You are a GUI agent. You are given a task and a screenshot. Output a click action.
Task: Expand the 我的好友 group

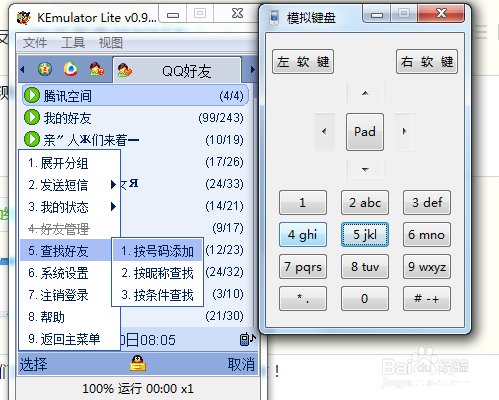click(135, 118)
